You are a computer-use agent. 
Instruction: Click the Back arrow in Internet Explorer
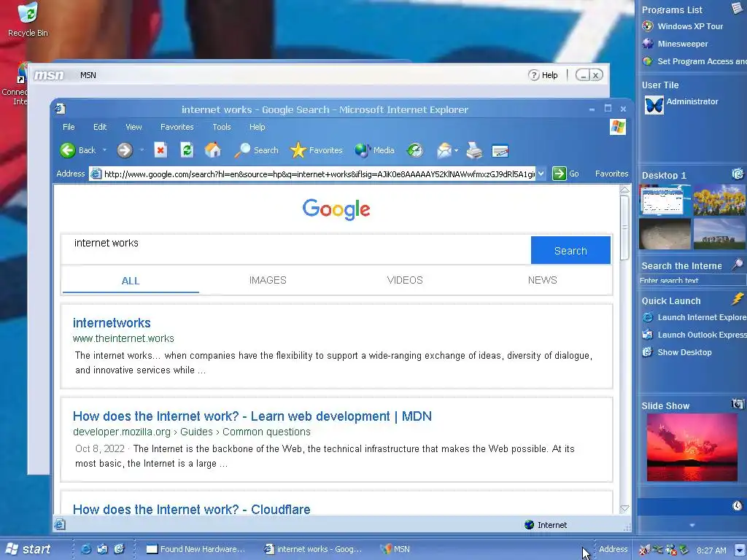68,150
